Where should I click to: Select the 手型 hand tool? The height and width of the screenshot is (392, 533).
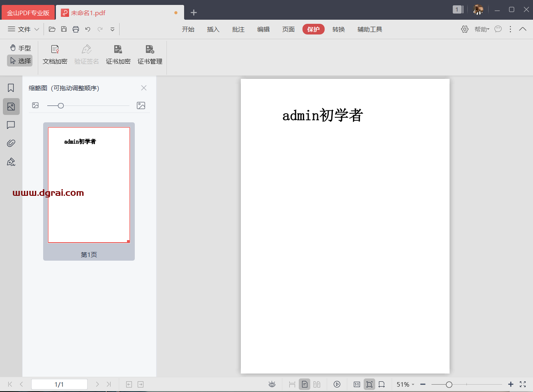pos(20,48)
